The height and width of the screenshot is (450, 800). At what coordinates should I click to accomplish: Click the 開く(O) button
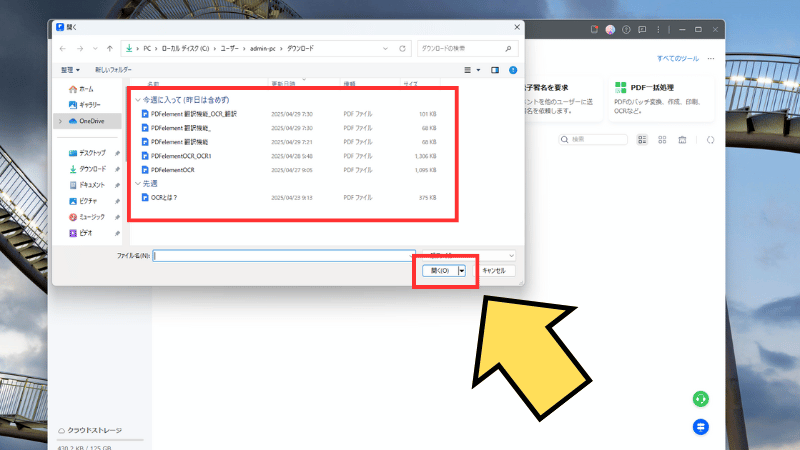pos(440,271)
